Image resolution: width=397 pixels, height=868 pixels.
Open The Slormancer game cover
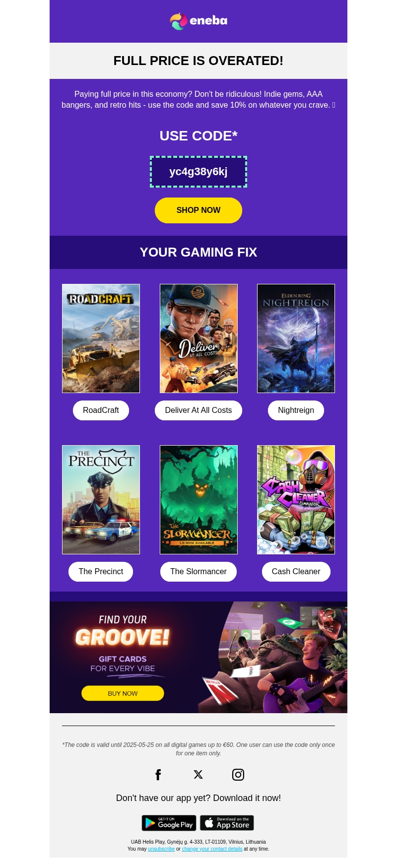coord(198,500)
